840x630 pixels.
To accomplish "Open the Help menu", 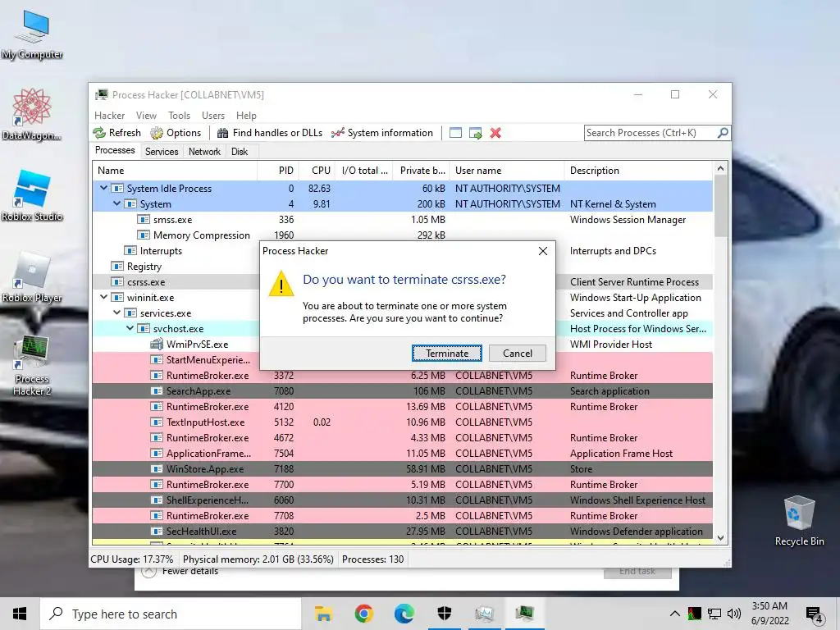I will 246,115.
